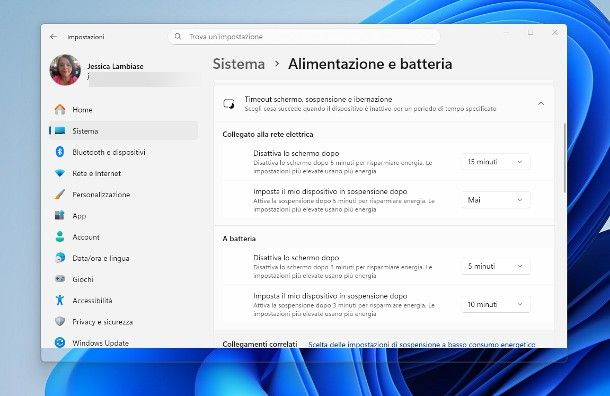Click the A batteria heading
The image size is (610, 396).
[239, 238]
